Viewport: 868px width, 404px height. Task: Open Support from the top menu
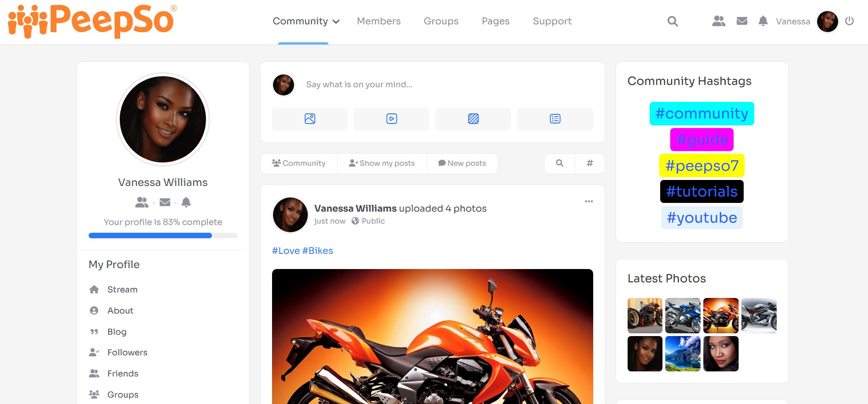(x=552, y=21)
